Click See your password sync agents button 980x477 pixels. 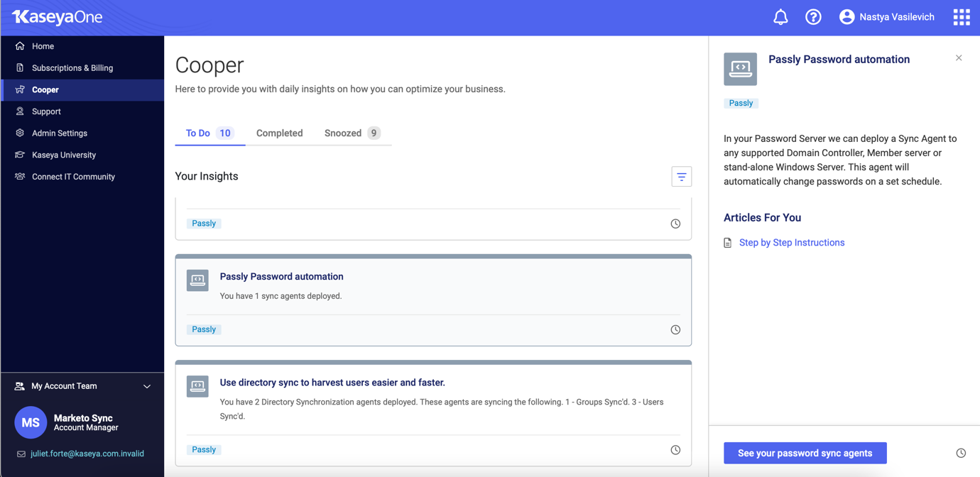(805, 453)
